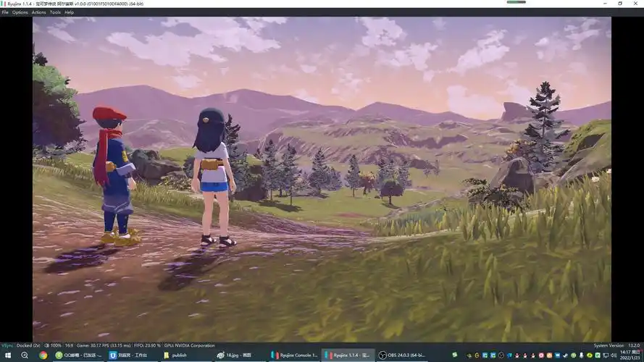Click the yellow G tray icon
This screenshot has width=644, height=362.
point(477,355)
